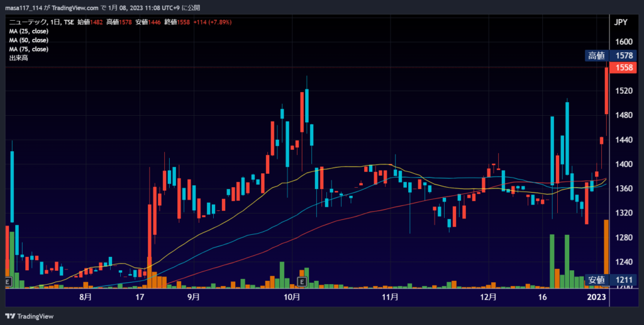Click the 1360 price axis label
Screen dimensions: 644x325
click(x=625, y=189)
